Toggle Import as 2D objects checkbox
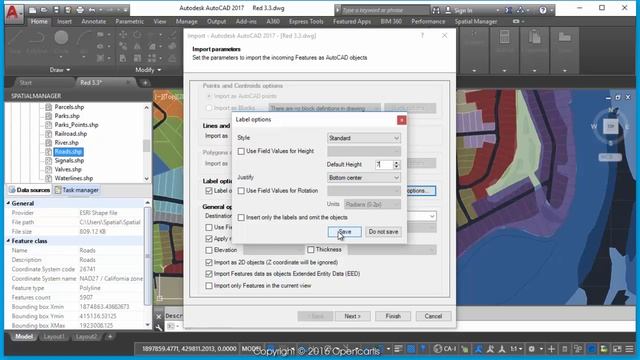 209,262
